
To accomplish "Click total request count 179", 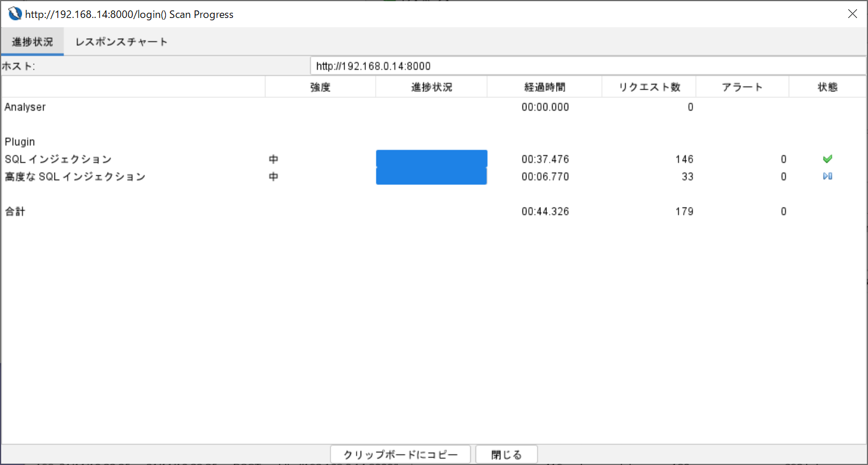I will point(684,212).
